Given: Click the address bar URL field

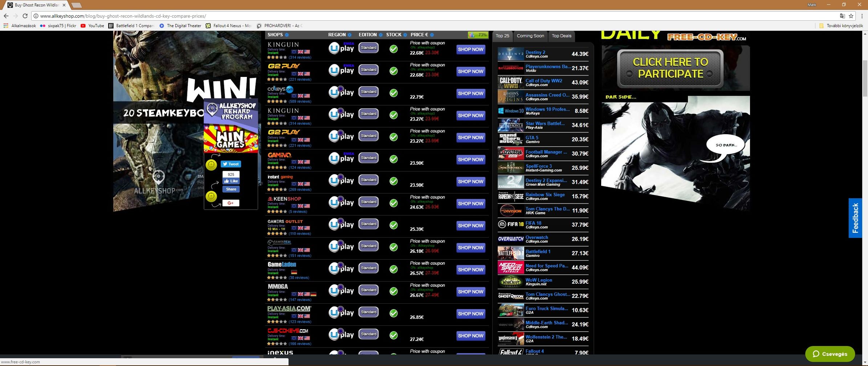Looking at the screenshot, I should point(436,16).
